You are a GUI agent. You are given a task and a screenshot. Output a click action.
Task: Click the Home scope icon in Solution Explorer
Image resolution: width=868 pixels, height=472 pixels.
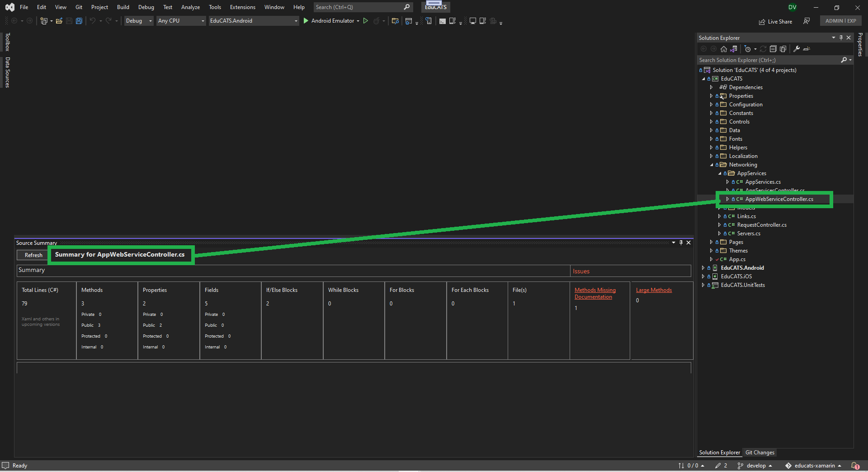click(x=724, y=49)
